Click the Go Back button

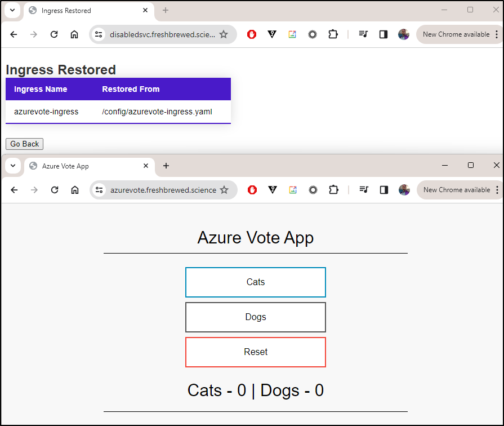pos(24,144)
